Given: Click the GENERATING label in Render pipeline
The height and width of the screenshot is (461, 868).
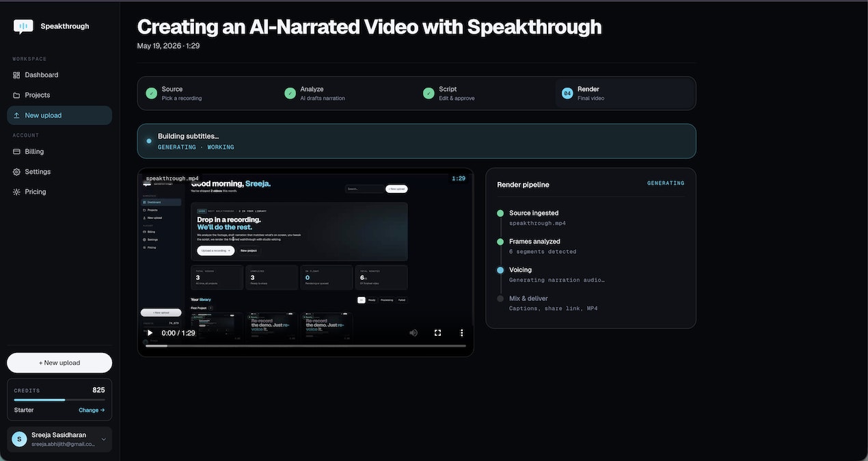Looking at the screenshot, I should [666, 183].
